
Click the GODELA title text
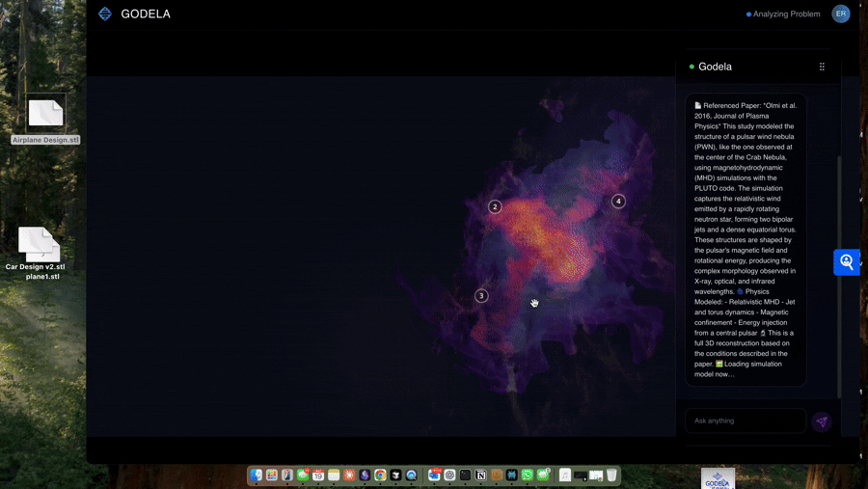click(x=146, y=14)
